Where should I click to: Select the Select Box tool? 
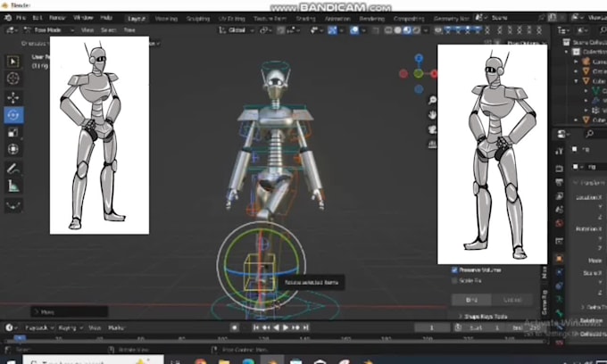tap(13, 62)
